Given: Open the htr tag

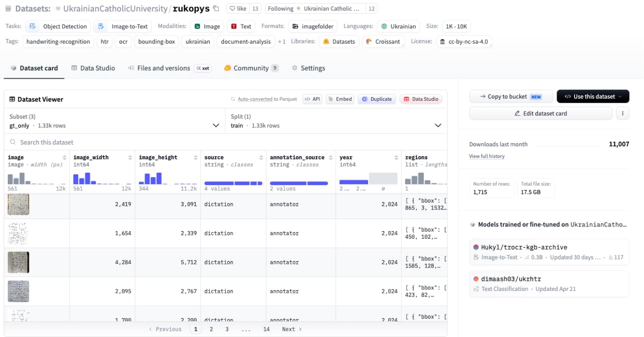Looking at the screenshot, I should pyautogui.click(x=104, y=41).
